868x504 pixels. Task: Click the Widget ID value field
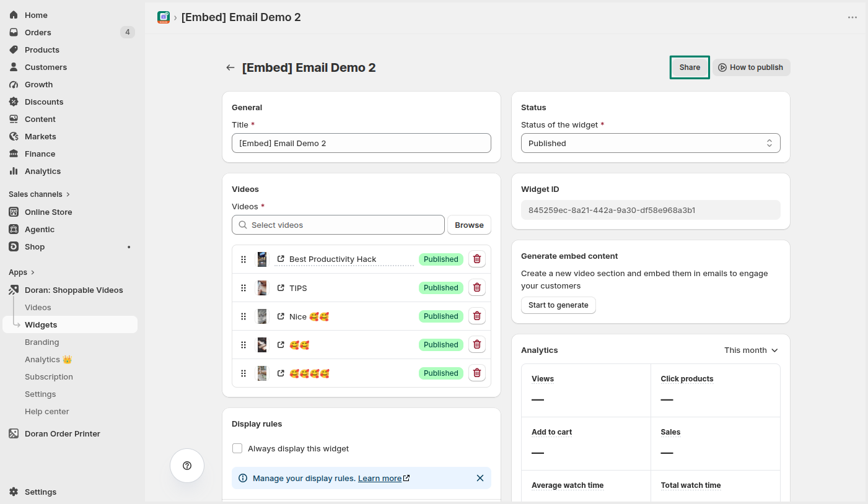coord(651,210)
